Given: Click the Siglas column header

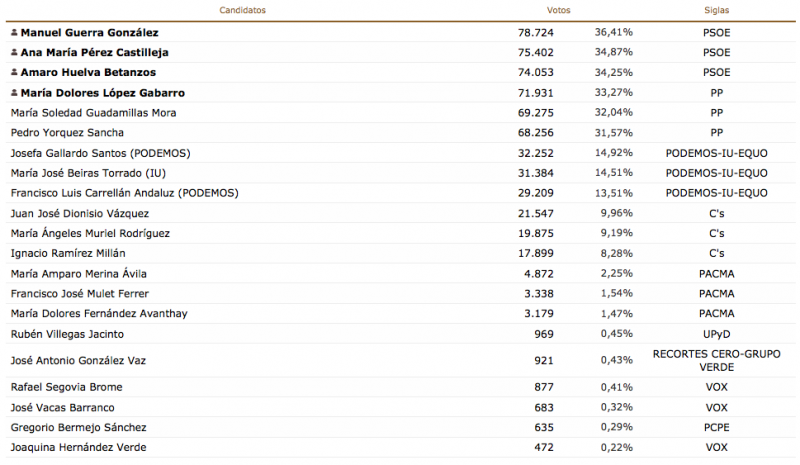Looking at the screenshot, I should pyautogui.click(x=716, y=10).
